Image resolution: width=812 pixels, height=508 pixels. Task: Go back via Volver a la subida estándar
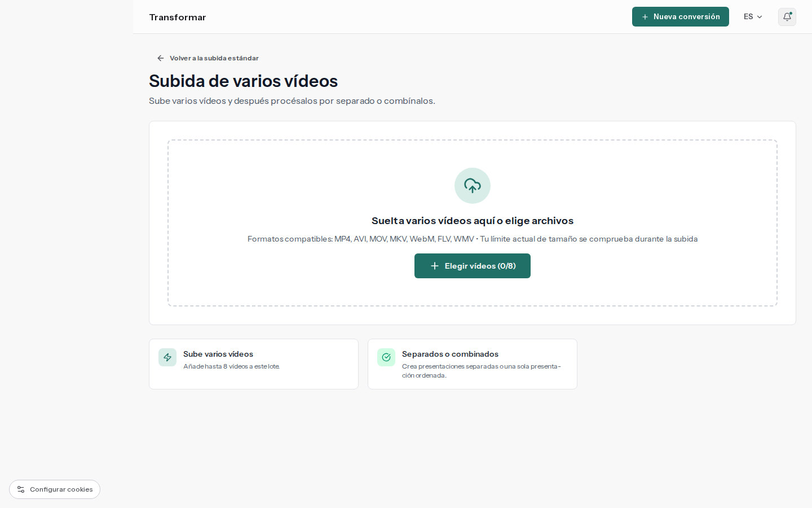(x=208, y=58)
